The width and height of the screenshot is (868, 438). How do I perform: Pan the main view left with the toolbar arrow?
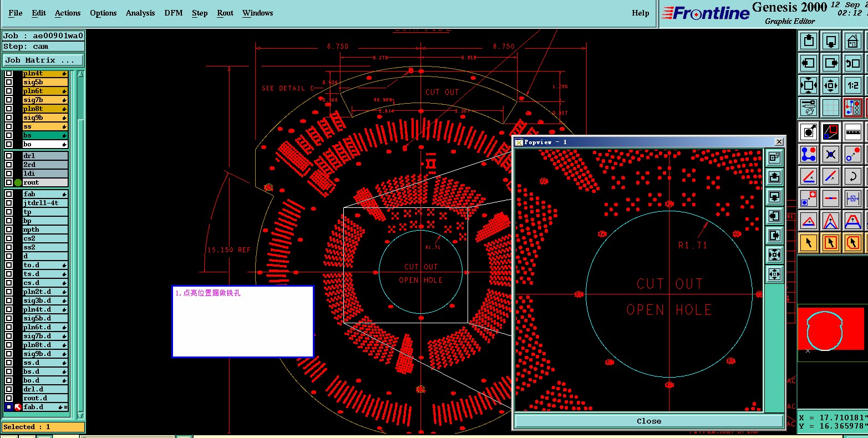(809, 63)
